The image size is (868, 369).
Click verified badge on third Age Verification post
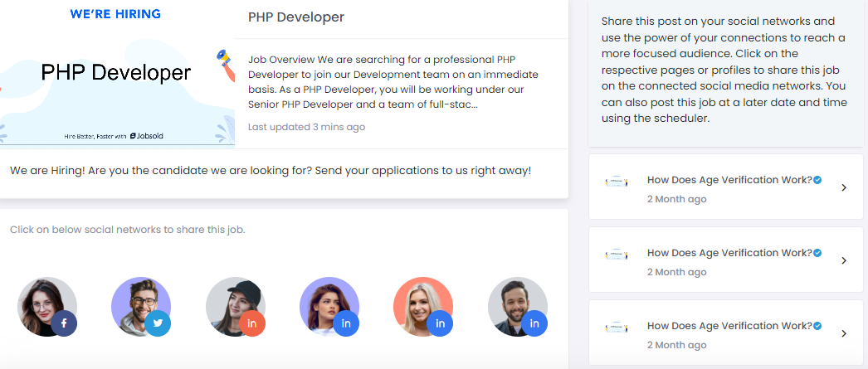click(x=818, y=326)
